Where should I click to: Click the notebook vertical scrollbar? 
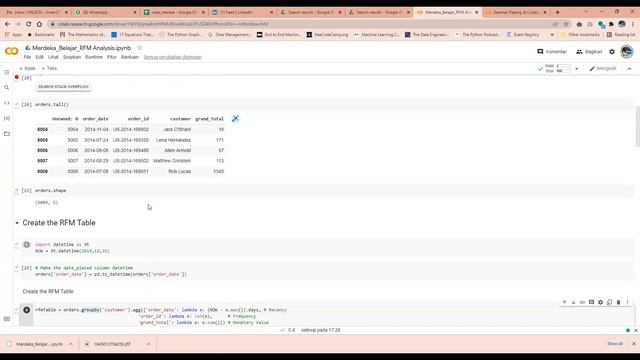tap(638, 126)
